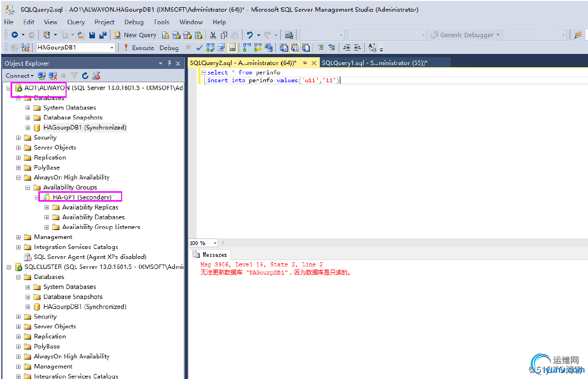This screenshot has width=588, height=379.
Task: Collapse the select statement outline block
Action: (204, 72)
